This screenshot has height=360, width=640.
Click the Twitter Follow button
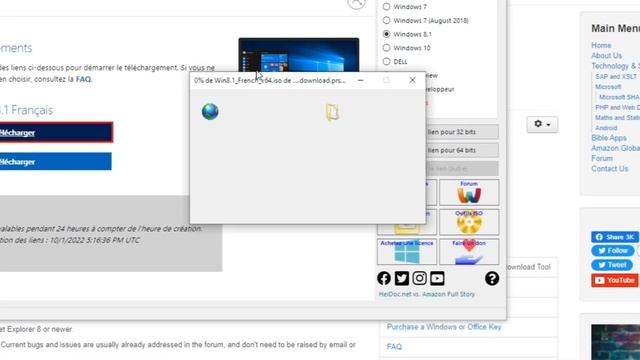pos(613,251)
